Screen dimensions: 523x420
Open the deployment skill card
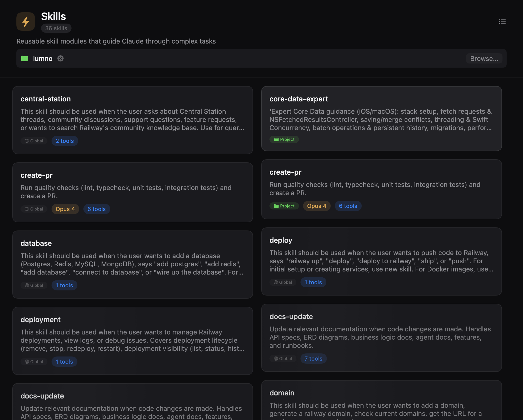pos(41,320)
